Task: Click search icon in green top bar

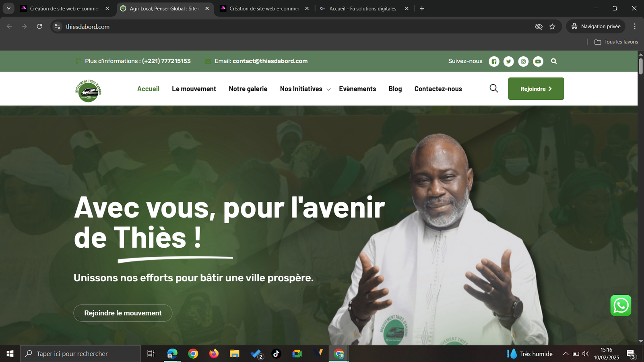Action: [x=554, y=62]
